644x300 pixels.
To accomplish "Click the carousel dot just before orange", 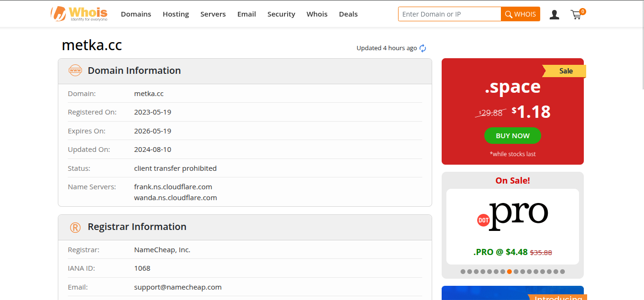I will [503, 272].
